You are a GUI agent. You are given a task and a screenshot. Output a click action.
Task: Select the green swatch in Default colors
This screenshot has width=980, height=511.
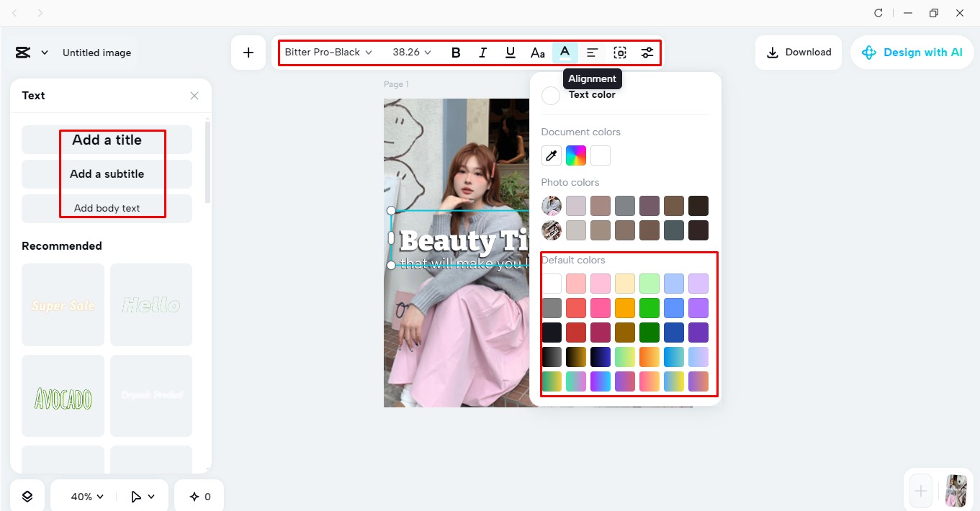[649, 307]
